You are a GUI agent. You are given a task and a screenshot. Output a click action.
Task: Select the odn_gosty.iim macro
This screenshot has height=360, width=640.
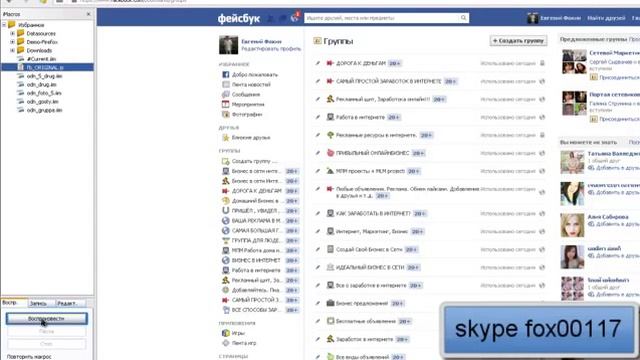[42, 102]
